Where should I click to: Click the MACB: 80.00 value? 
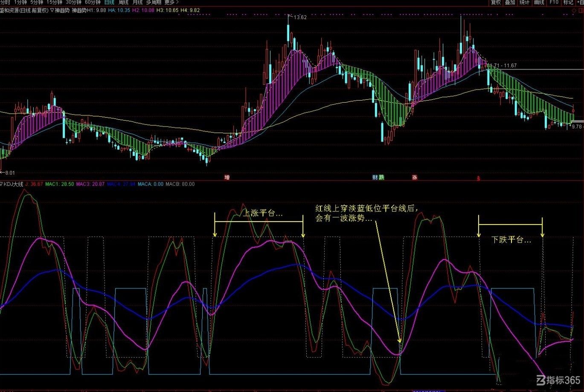[180, 184]
